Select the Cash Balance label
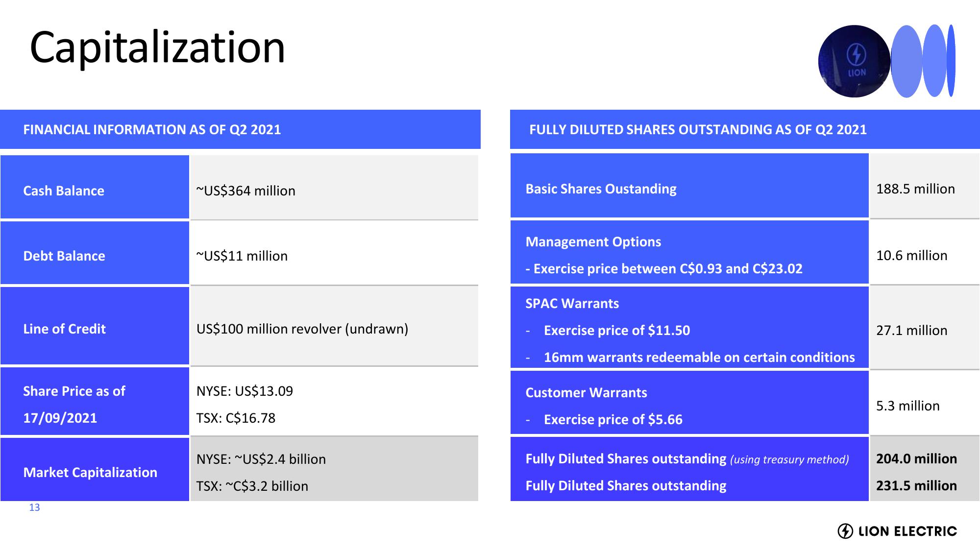The width and height of the screenshot is (980, 551). pyautogui.click(x=64, y=191)
